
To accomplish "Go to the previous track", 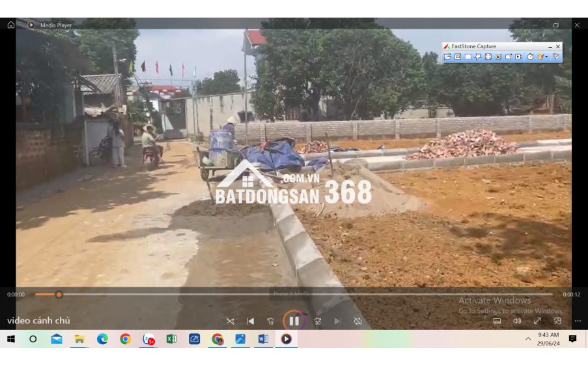I will (x=250, y=321).
